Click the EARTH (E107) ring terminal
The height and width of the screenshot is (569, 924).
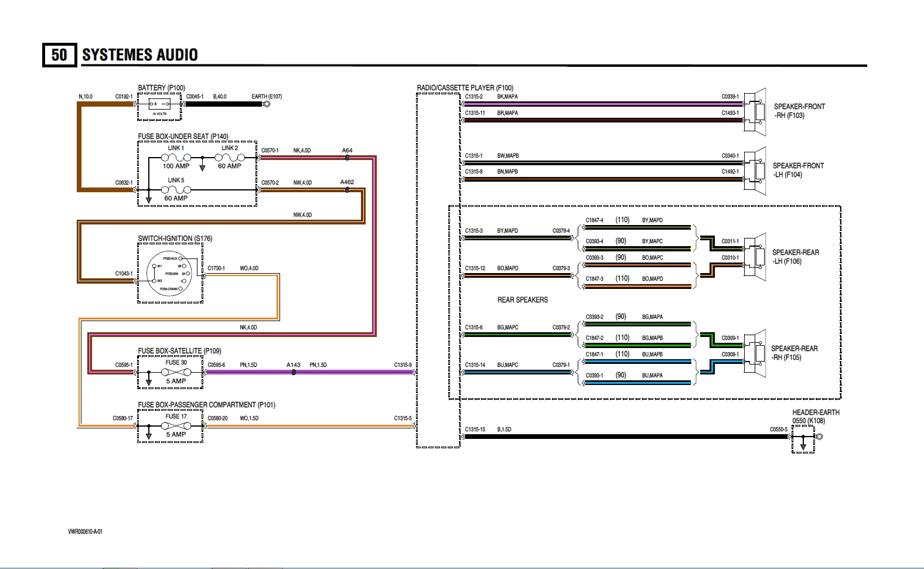point(267,104)
